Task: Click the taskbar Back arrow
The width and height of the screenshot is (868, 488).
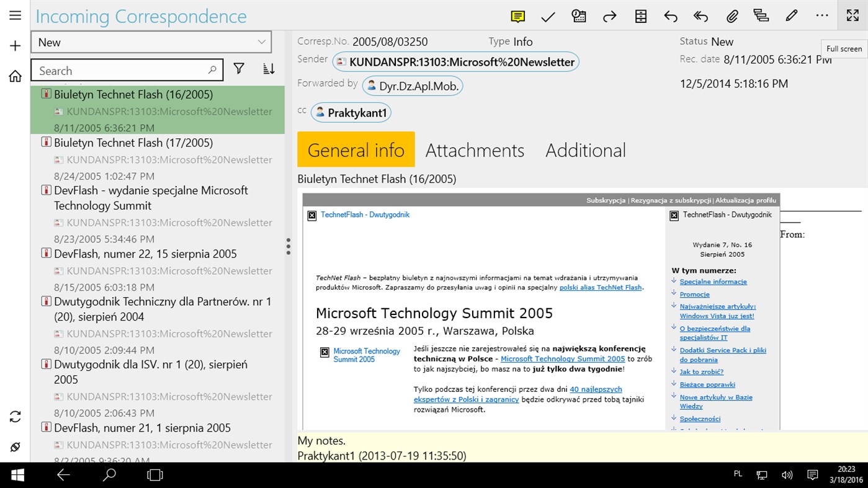Action: click(63, 475)
